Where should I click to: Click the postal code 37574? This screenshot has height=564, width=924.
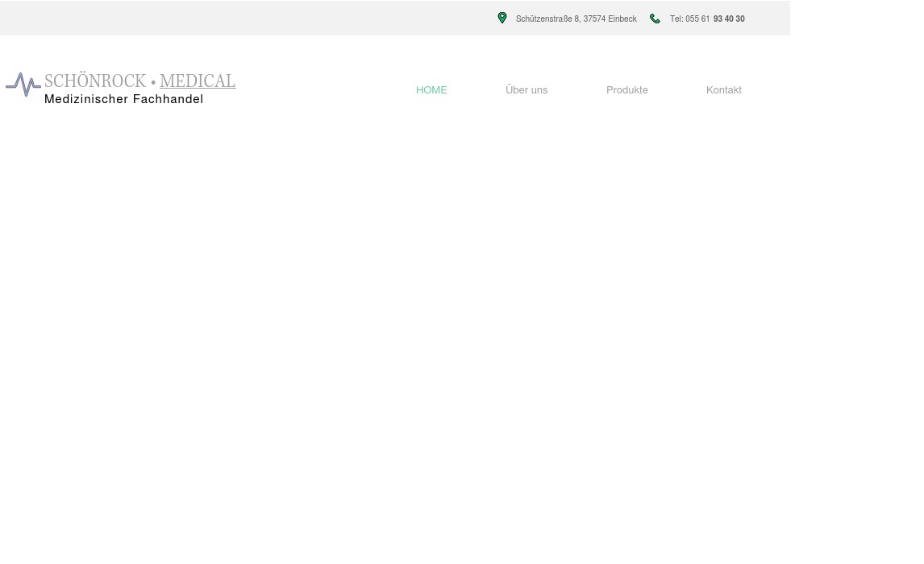click(x=594, y=19)
